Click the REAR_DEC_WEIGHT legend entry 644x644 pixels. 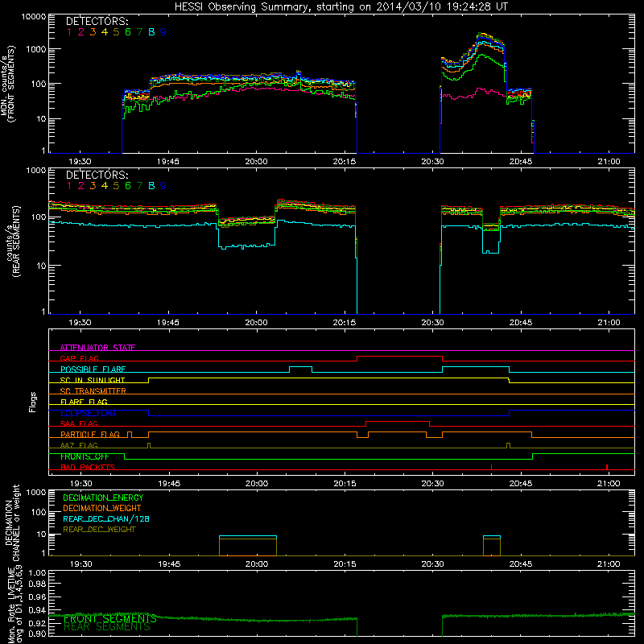[99, 530]
